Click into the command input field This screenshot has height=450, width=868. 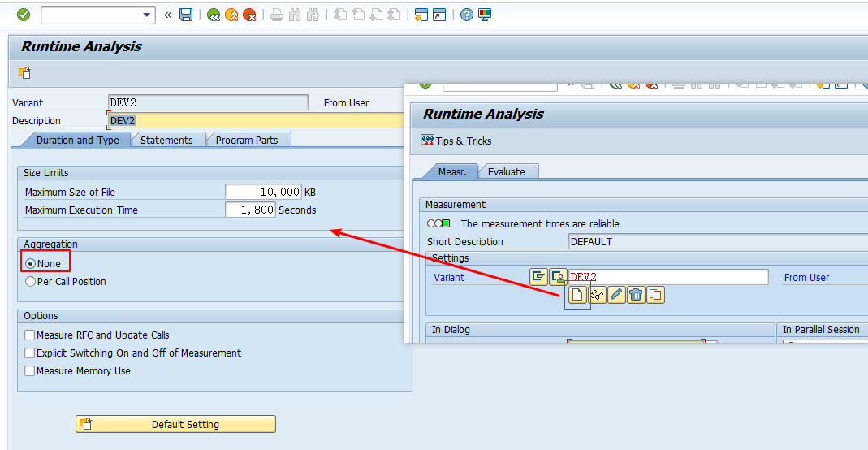click(x=91, y=15)
